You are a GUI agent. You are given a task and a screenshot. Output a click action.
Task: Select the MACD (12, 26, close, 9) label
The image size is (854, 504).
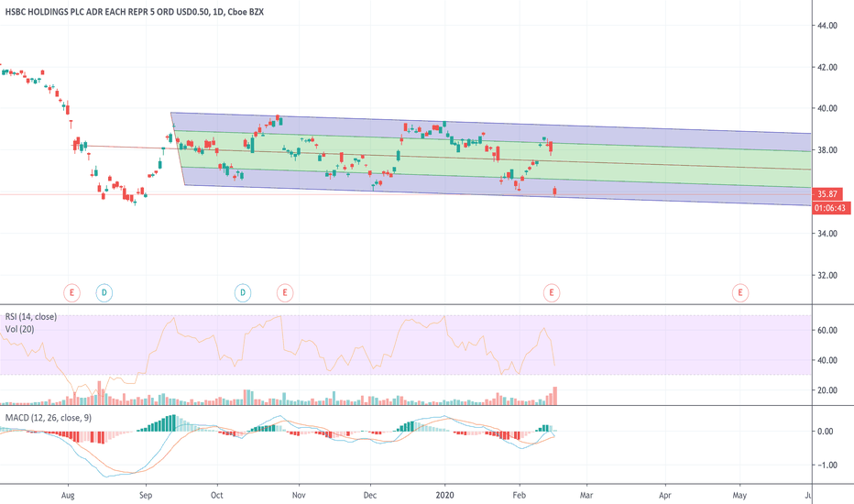pyautogui.click(x=49, y=418)
